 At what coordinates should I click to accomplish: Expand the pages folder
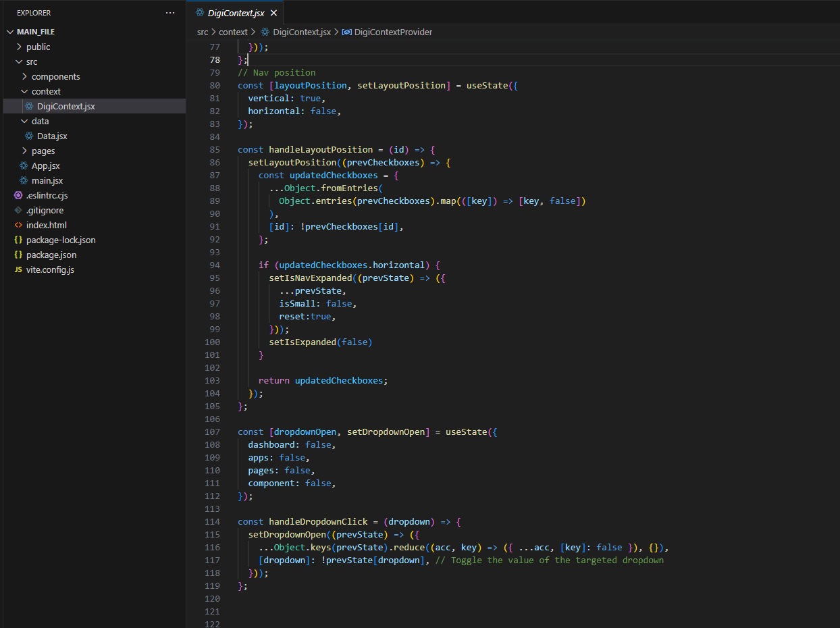pyautogui.click(x=24, y=151)
